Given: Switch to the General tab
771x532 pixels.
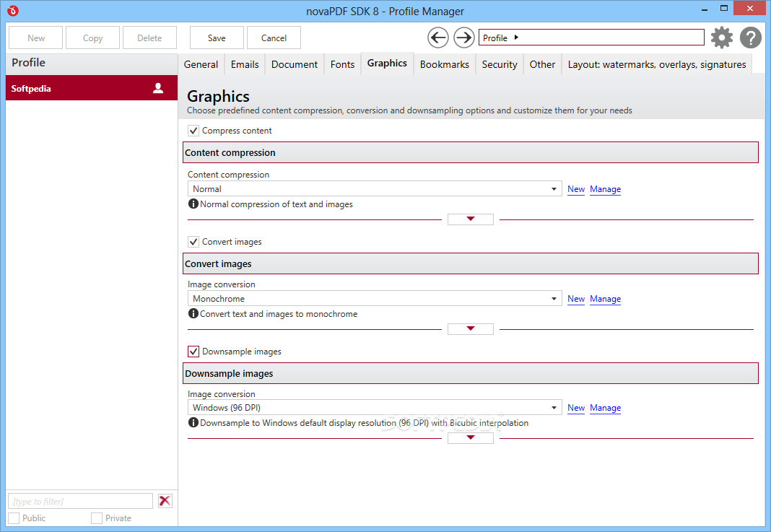Looking at the screenshot, I should click(201, 64).
